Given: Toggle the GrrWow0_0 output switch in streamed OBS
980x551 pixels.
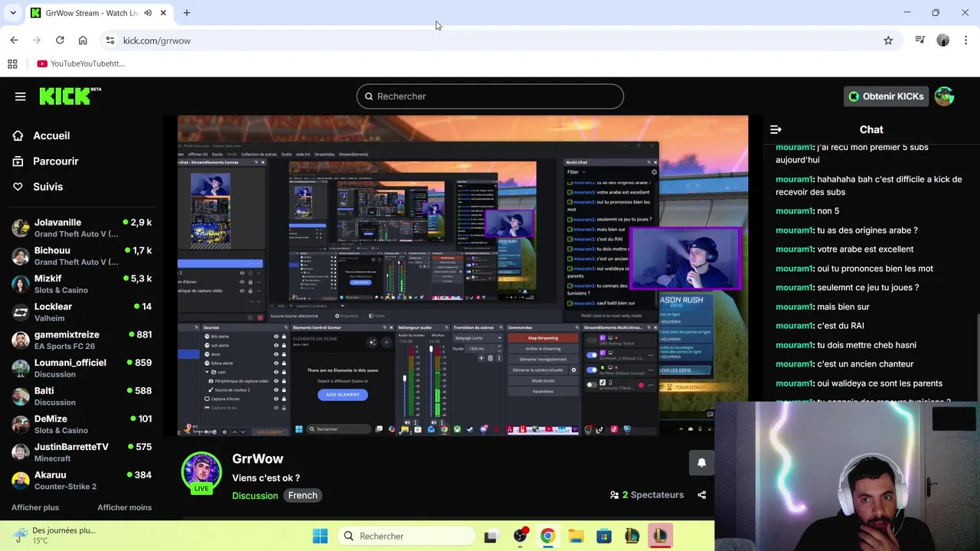Looking at the screenshot, I should [592, 355].
